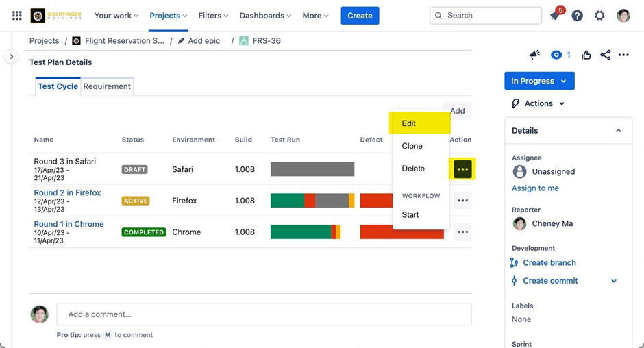This screenshot has height=348, width=644.
Task: Click Round 1 in Chrome test run bar
Action: (x=305, y=232)
